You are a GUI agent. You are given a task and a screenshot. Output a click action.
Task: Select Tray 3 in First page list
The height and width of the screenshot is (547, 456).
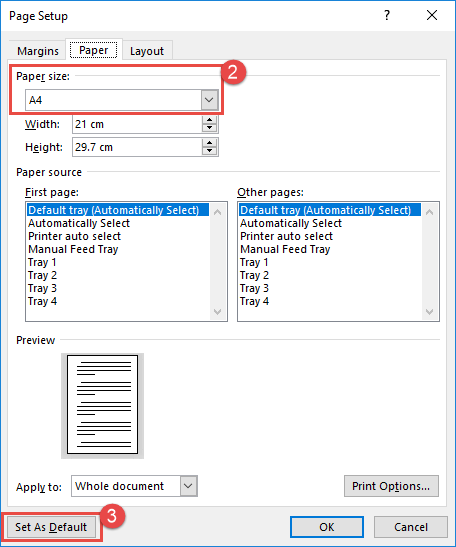point(118,288)
